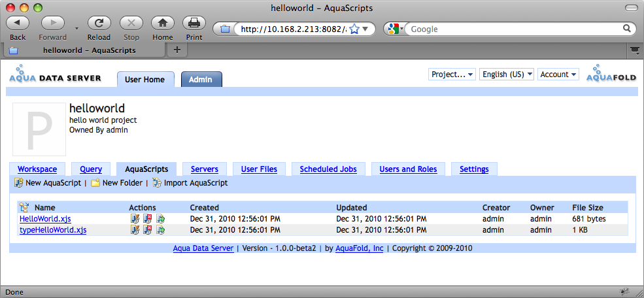Image resolution: width=644 pixels, height=298 pixels.
Task: Open the English (US) language dropdown
Action: click(x=507, y=74)
